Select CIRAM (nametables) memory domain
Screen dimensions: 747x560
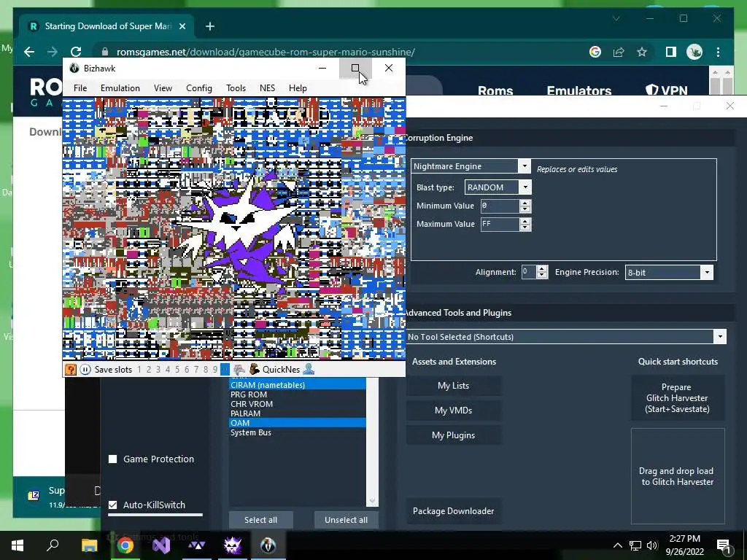(x=298, y=385)
